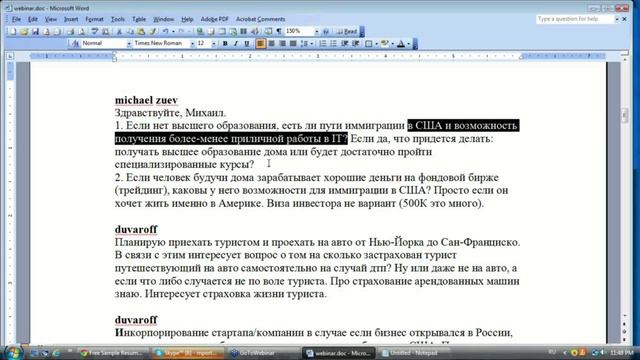Image resolution: width=640 pixels, height=360 pixels.
Task: Toggle Justify alignment
Action: [293, 43]
